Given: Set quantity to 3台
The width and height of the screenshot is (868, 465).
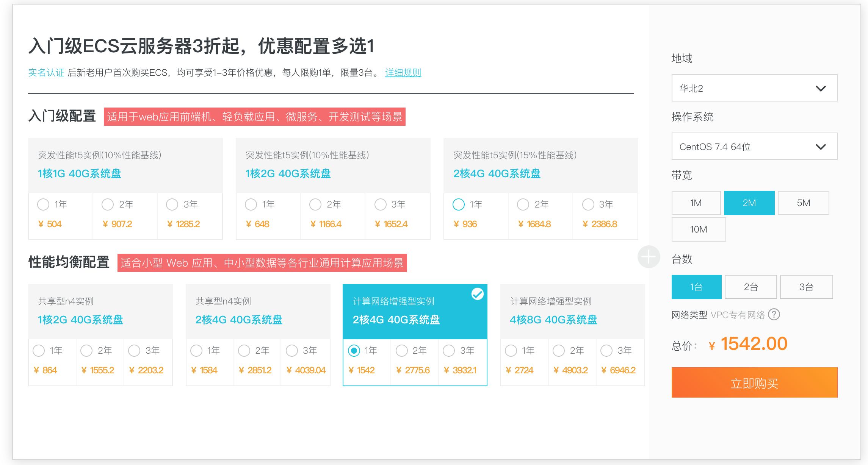Looking at the screenshot, I should [806, 287].
